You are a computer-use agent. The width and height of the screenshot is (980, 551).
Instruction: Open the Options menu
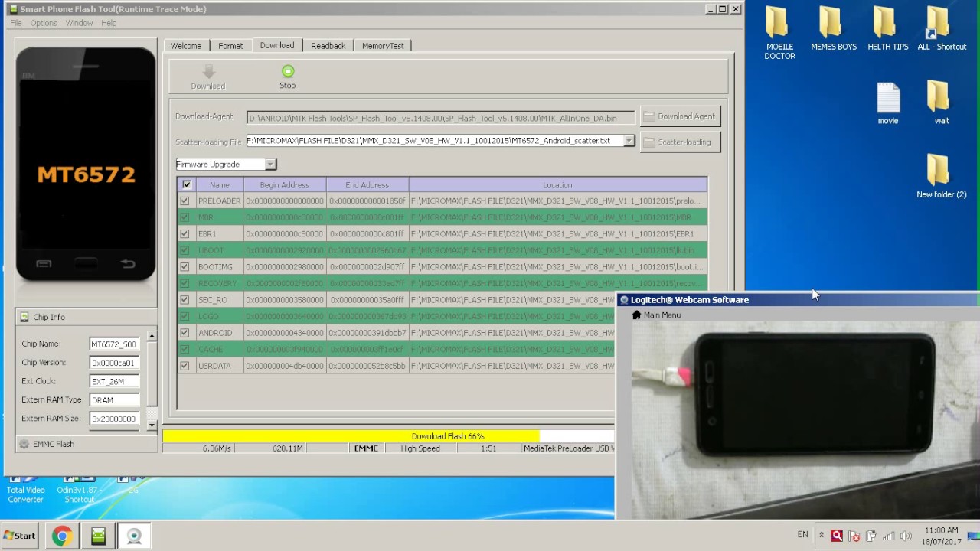click(x=44, y=23)
